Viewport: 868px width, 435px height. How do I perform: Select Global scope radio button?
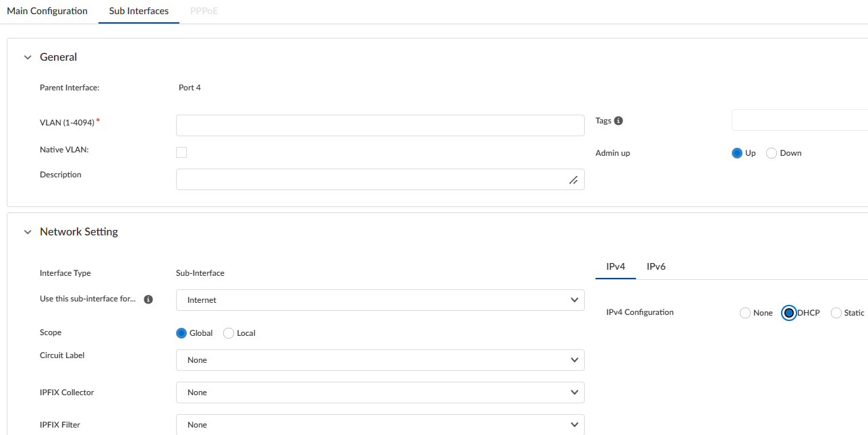pos(181,333)
